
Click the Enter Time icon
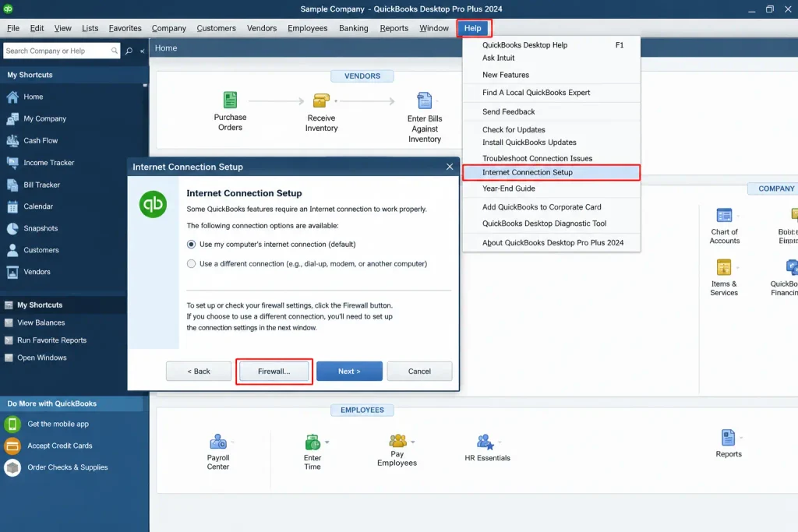point(312,442)
